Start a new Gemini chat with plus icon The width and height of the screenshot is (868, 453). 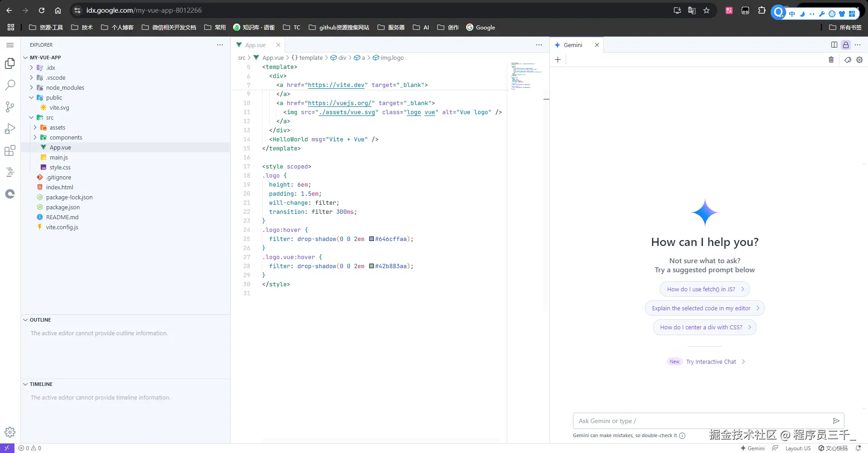pyautogui.click(x=558, y=60)
